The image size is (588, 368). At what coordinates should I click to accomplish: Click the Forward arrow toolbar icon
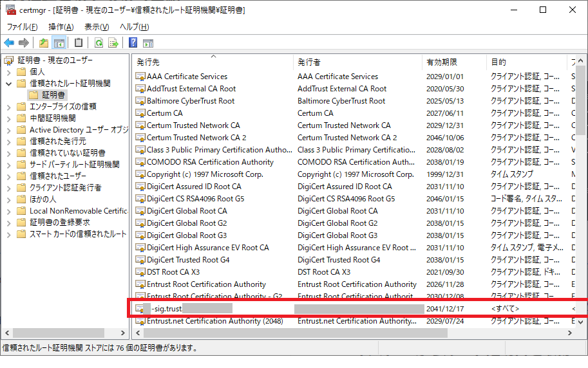[24, 43]
